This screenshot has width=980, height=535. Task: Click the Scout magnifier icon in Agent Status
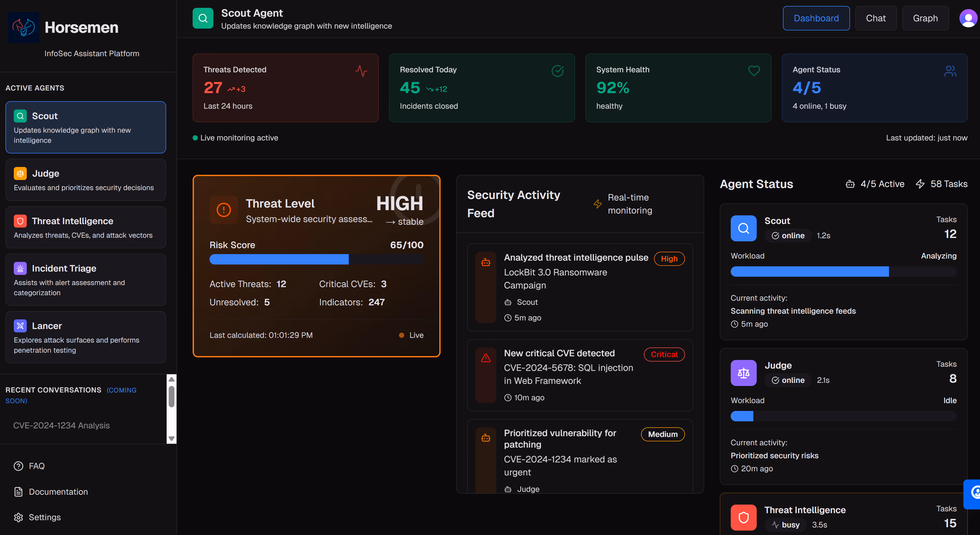(743, 228)
